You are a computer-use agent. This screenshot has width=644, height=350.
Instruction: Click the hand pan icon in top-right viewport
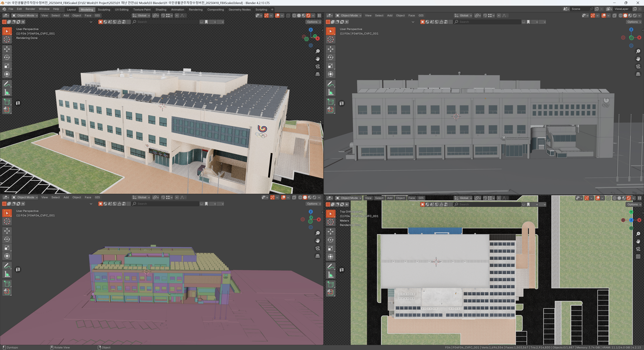point(638,59)
